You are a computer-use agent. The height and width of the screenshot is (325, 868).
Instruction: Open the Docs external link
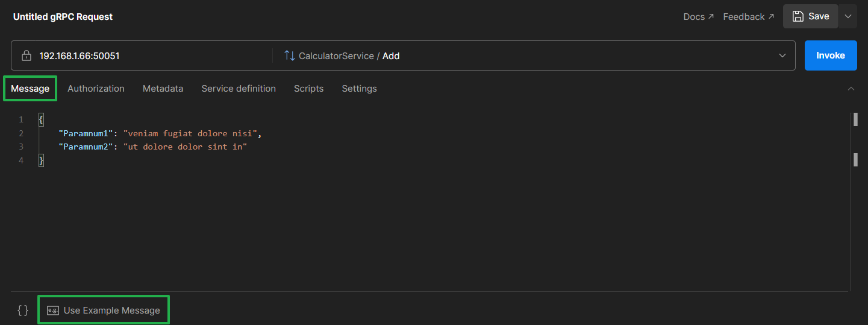coord(698,17)
